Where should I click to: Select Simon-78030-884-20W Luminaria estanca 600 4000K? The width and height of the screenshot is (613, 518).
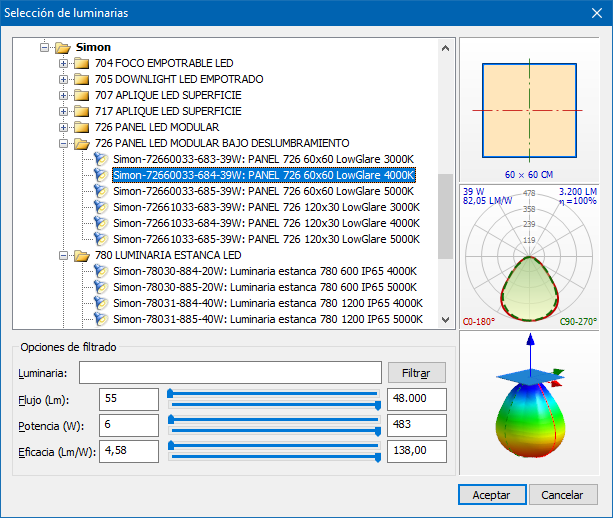point(265,271)
